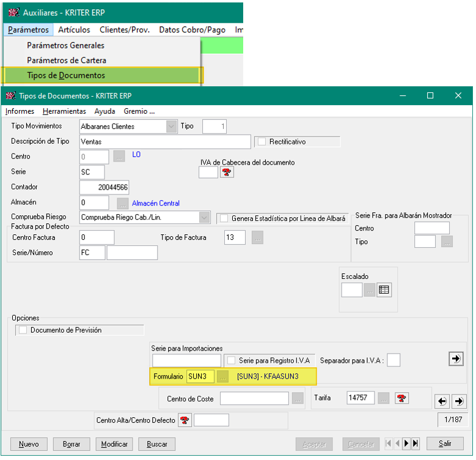This screenshot has width=476, height=460.
Task: Click the left arrow button beside Tarifa row
Action: pos(442,401)
